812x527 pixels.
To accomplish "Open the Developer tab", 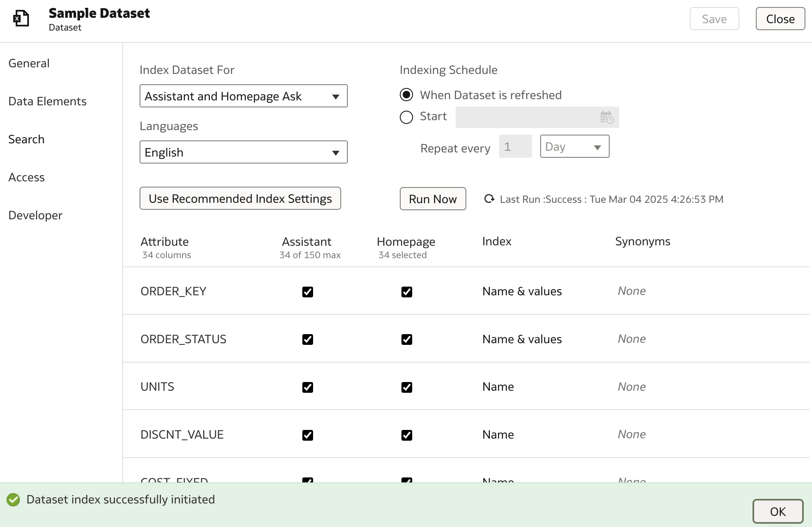I will [x=36, y=215].
